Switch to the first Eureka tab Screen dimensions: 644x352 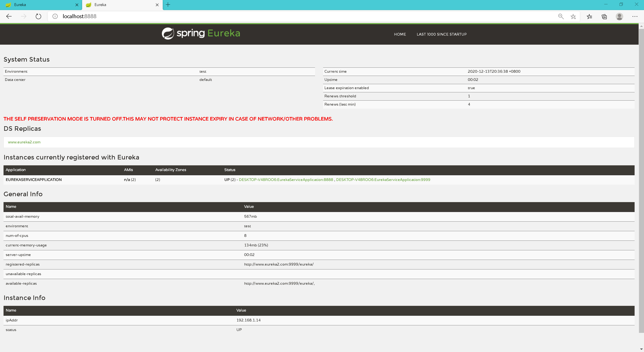pos(41,5)
